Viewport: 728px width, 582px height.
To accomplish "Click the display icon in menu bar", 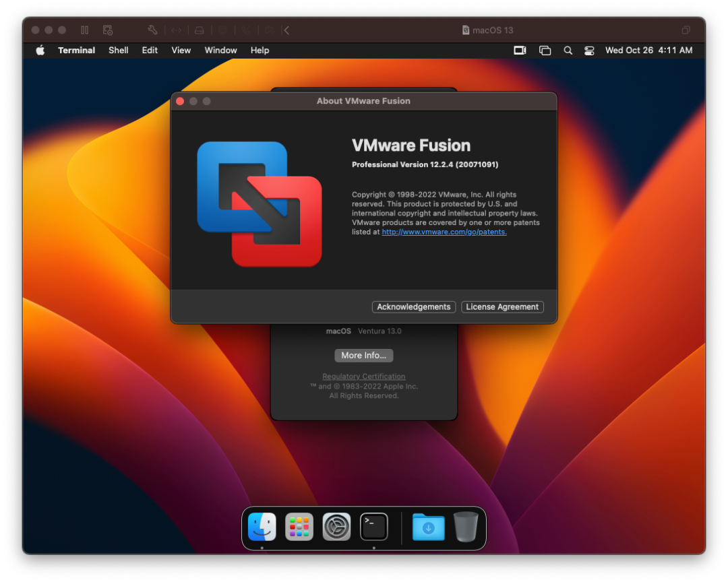I will coord(520,50).
